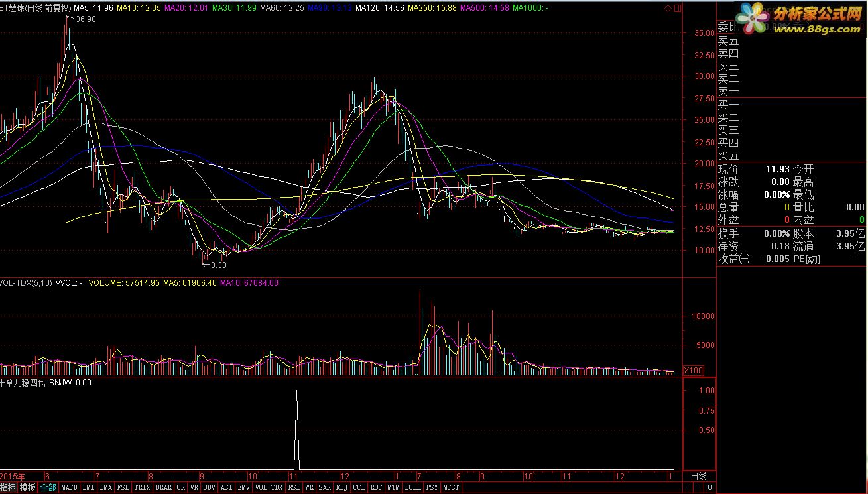Select the TRIX indicator tab
The image size is (868, 494).
143,487
